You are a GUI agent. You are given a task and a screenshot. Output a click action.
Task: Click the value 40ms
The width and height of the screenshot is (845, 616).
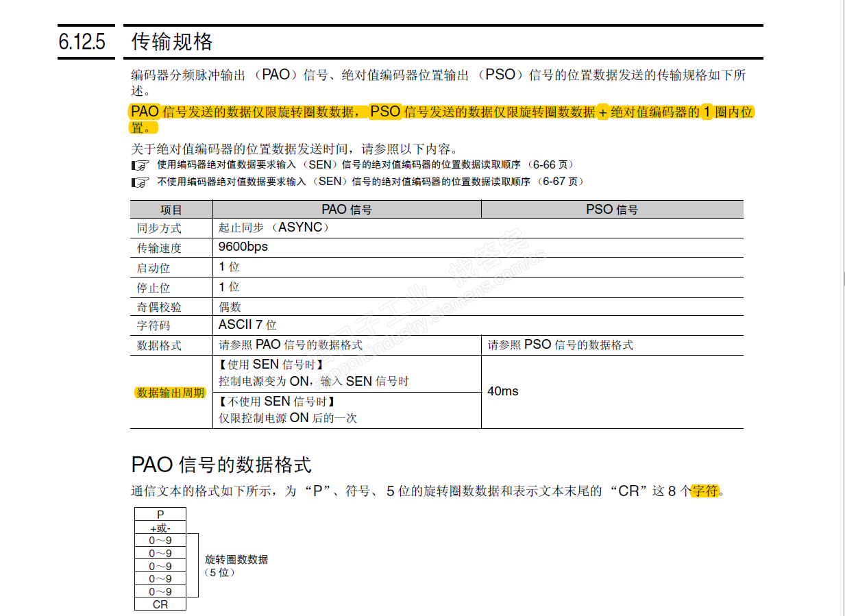(x=503, y=391)
